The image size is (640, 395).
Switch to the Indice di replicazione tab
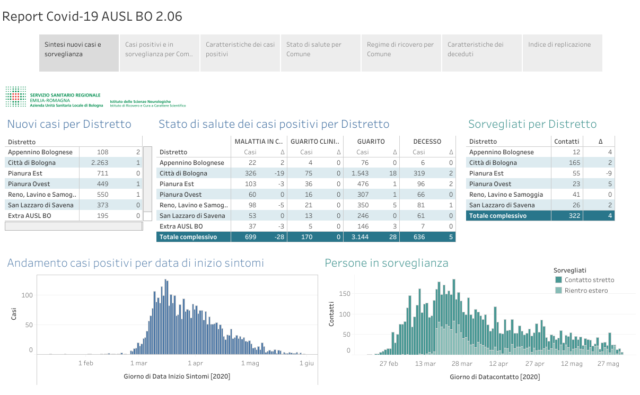[562, 53]
